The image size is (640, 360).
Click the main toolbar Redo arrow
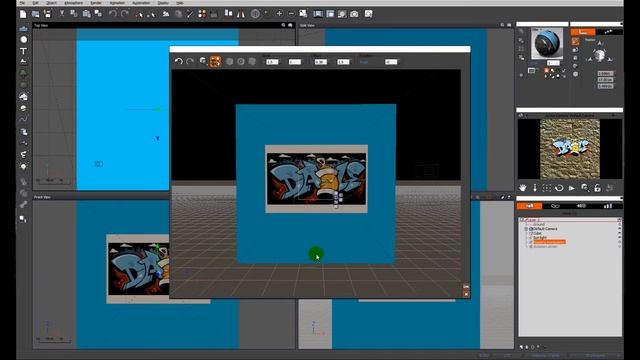125,14
